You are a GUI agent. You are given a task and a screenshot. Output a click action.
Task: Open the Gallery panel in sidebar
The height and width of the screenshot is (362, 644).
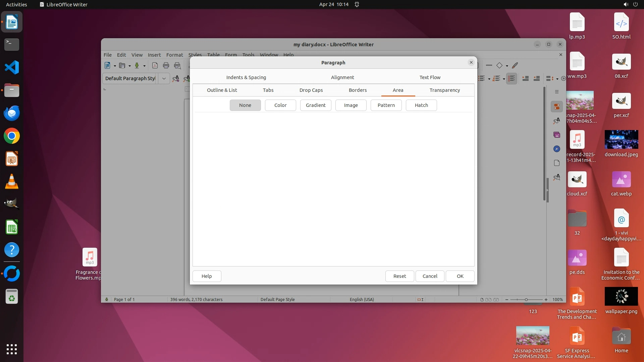557,135
